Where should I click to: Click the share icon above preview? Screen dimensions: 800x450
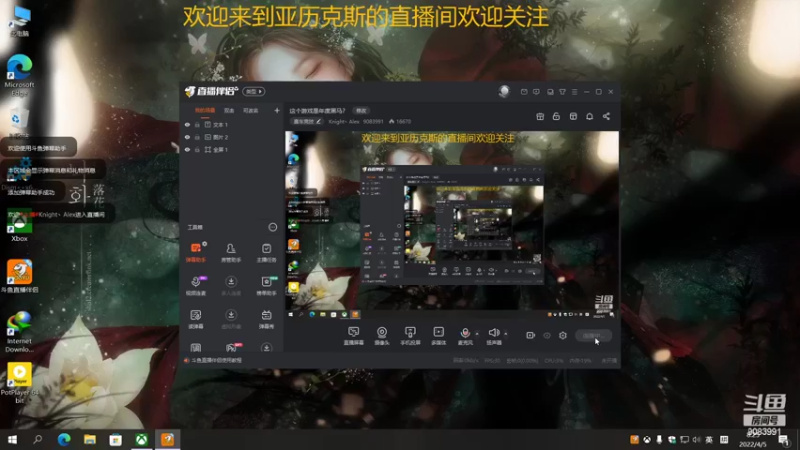(606, 116)
